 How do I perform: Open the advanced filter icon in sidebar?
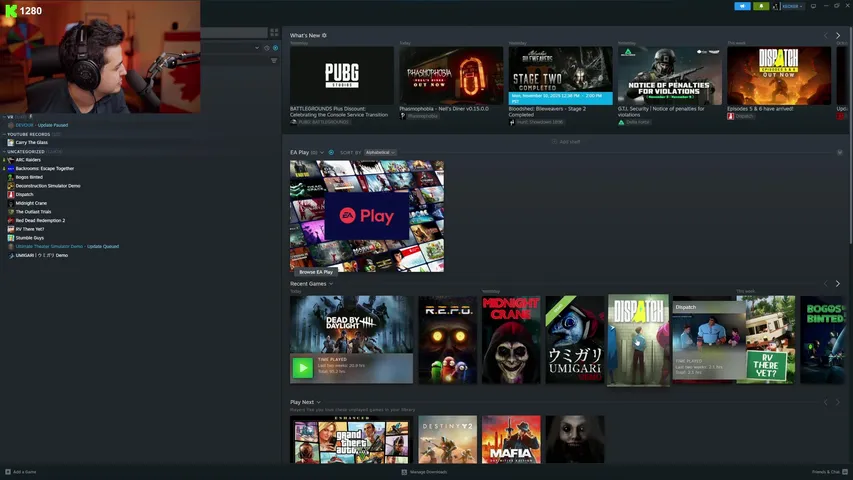274,60
